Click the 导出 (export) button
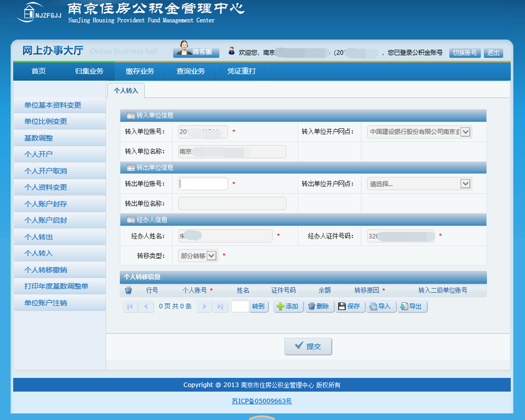The image size is (525, 420). tap(411, 306)
